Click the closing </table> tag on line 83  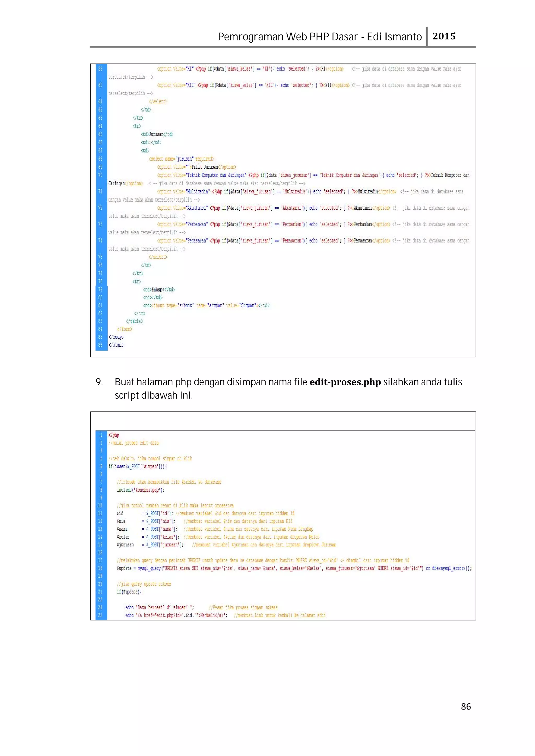[x=135, y=321]
